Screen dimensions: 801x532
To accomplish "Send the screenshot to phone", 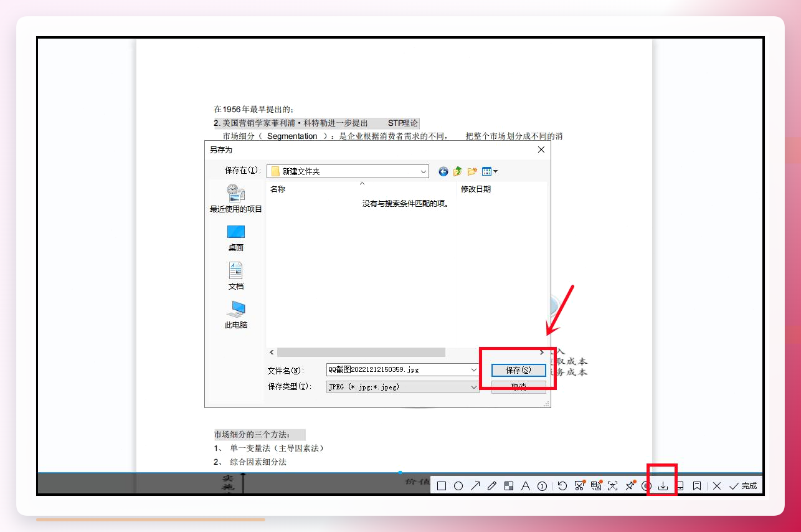I will click(x=680, y=486).
